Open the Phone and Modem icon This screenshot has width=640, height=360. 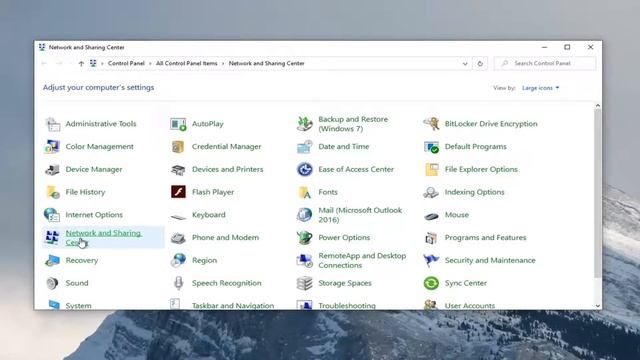[178, 238]
